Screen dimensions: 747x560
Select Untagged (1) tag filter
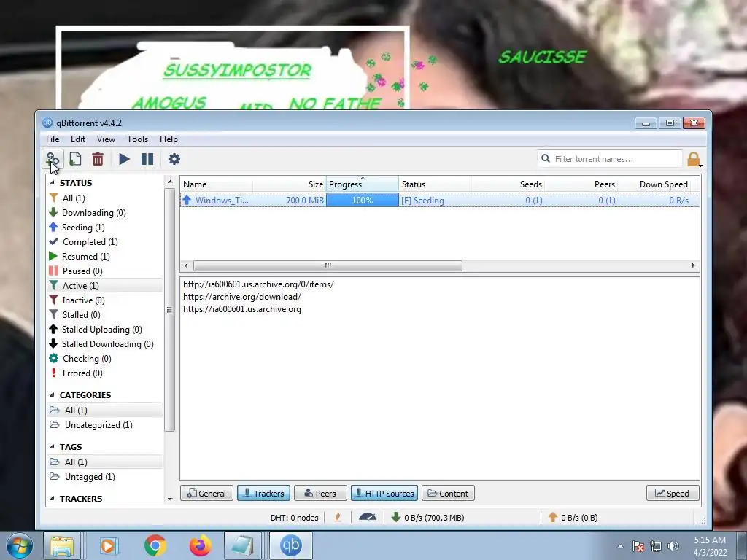pos(105,477)
